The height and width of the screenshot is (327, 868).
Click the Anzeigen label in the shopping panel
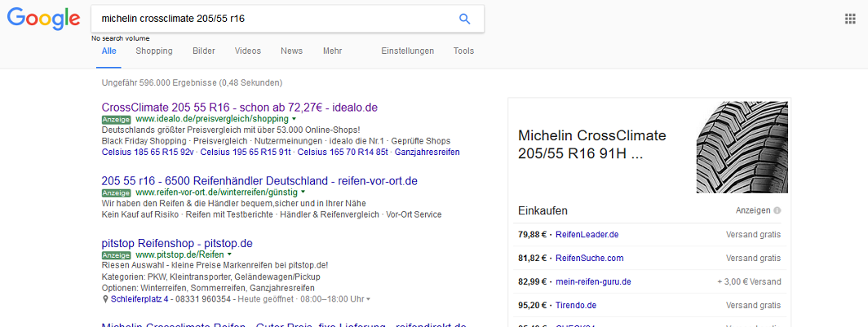click(x=754, y=210)
